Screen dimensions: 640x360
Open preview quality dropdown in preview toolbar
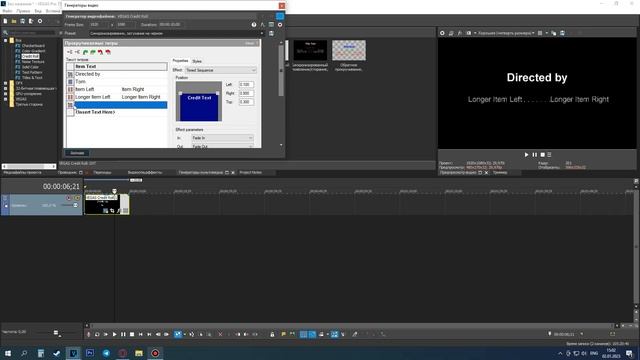coord(506,33)
